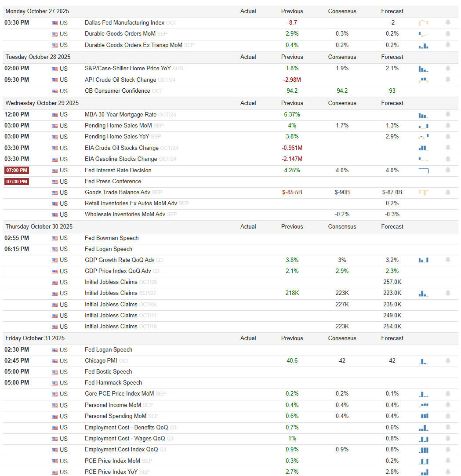Click chart icon for Goods Trade Balance Adv
Image resolution: width=461 pixels, height=476 pixels.
[423, 192]
